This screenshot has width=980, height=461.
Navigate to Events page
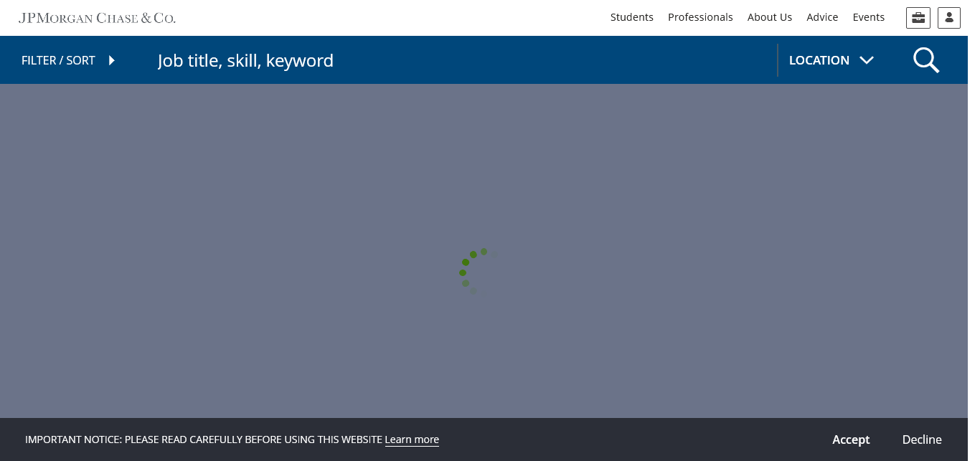(x=868, y=17)
